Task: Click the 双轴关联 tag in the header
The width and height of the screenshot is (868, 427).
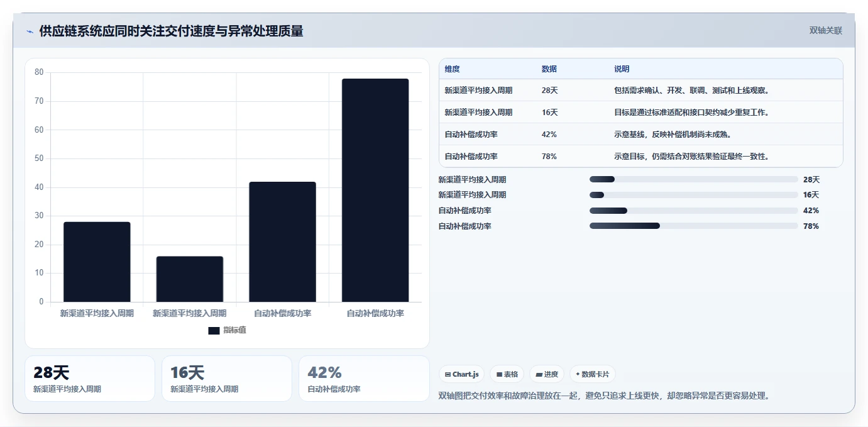Action: pyautogui.click(x=825, y=31)
